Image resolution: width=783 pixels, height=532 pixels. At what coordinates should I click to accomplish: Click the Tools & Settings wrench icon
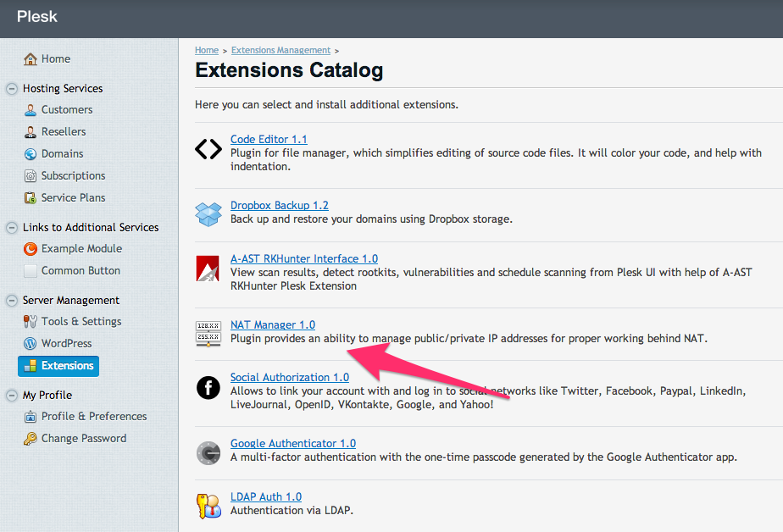(x=31, y=321)
